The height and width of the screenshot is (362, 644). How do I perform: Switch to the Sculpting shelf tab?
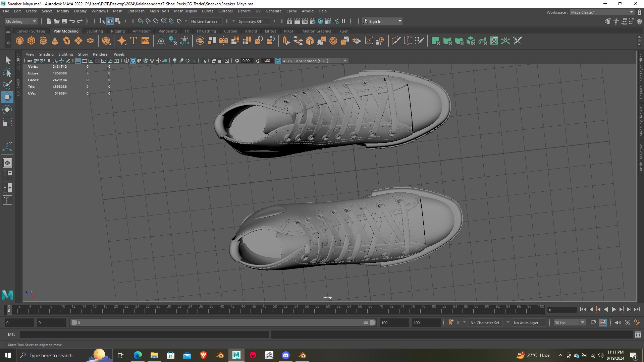coord(95,31)
